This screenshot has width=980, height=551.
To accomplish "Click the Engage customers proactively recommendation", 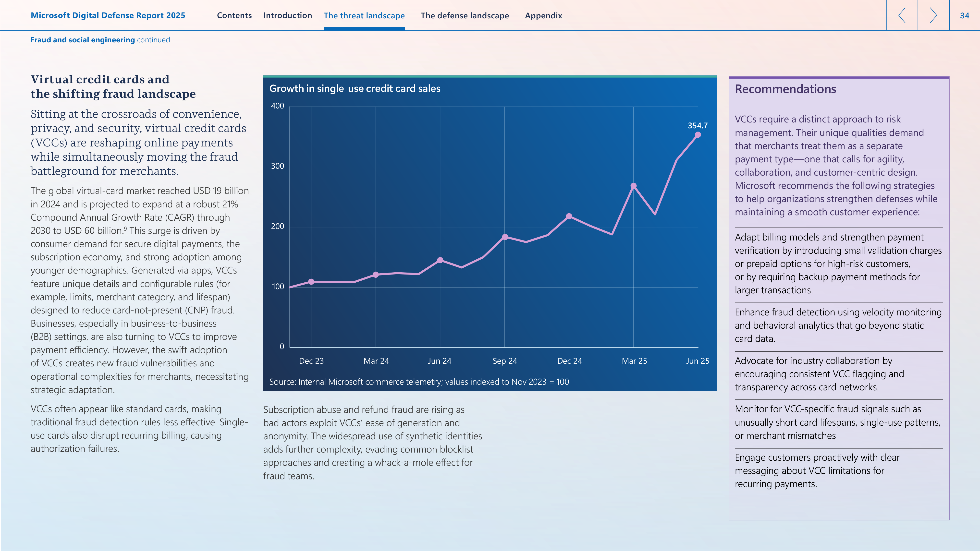I will click(817, 471).
